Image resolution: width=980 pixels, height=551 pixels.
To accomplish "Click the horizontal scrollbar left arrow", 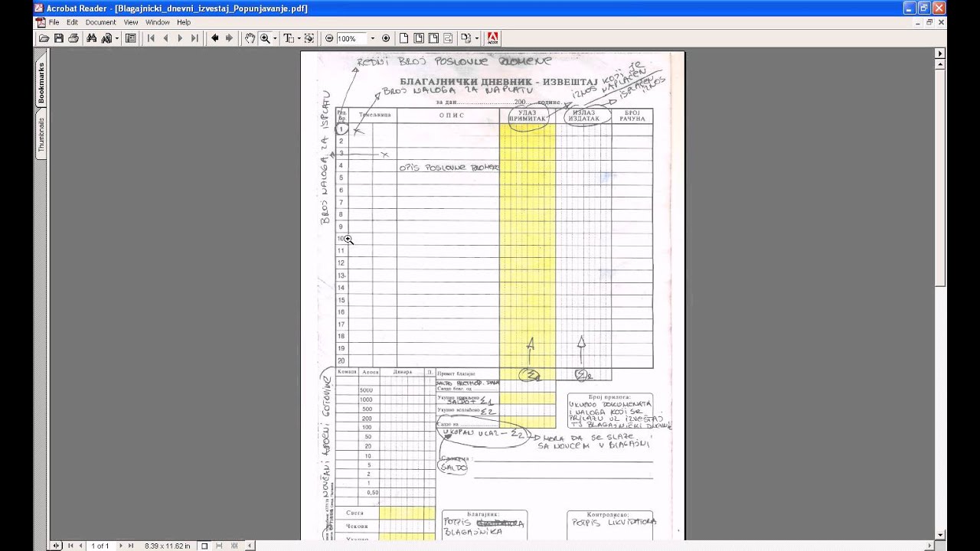I will pyautogui.click(x=250, y=546).
